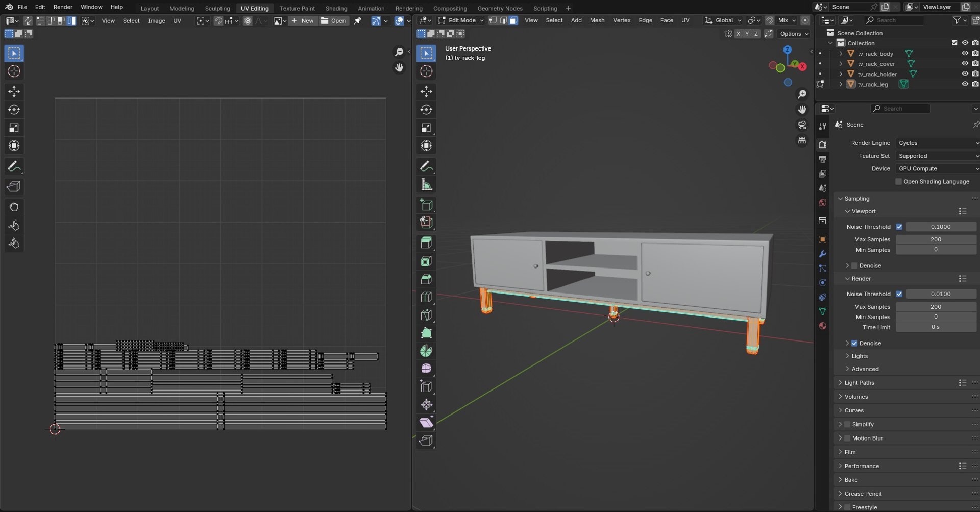Screen dimensions: 980x512
Task: Open Render Engine dropdown
Action: click(x=937, y=143)
